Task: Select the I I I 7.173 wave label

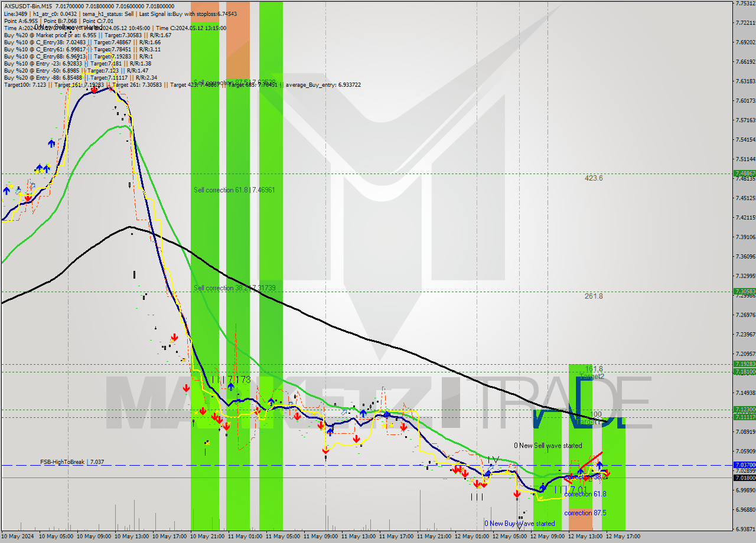Action: pos(231,380)
